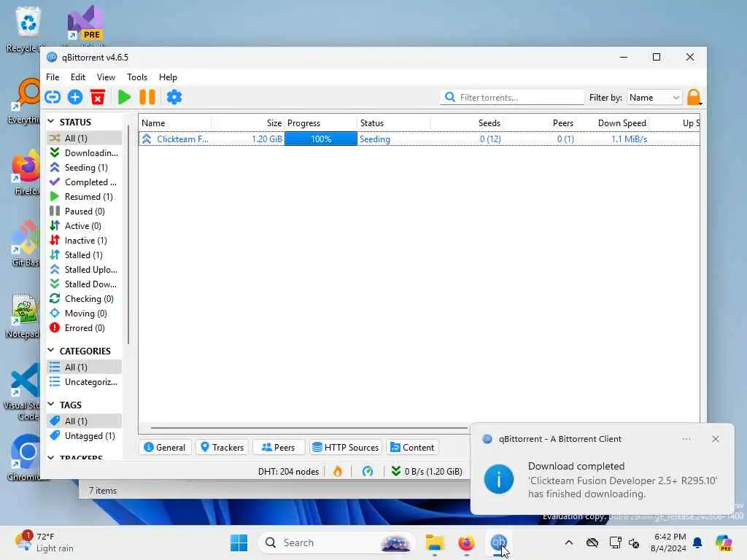Open the View menu
Image resolution: width=747 pixels, height=560 pixels.
pyautogui.click(x=106, y=77)
